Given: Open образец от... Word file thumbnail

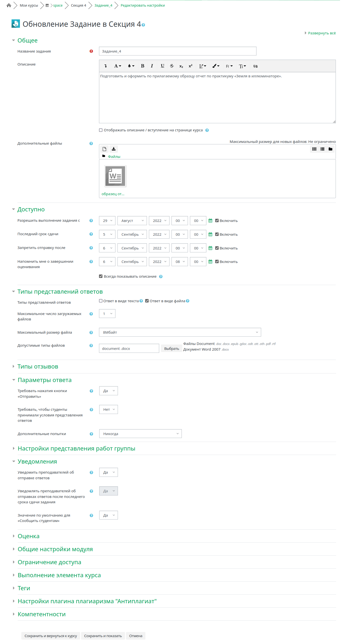Looking at the screenshot, I should point(115,176).
